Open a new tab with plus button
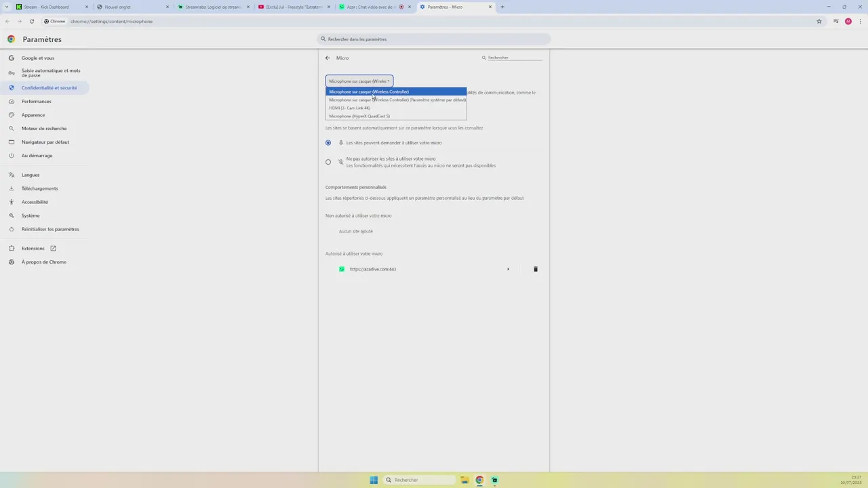Viewport: 868px width, 488px height. pos(502,7)
